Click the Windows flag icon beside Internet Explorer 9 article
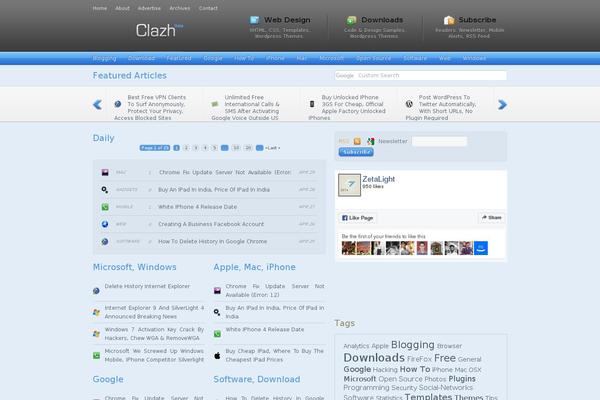The image size is (600, 400). pyautogui.click(x=96, y=312)
